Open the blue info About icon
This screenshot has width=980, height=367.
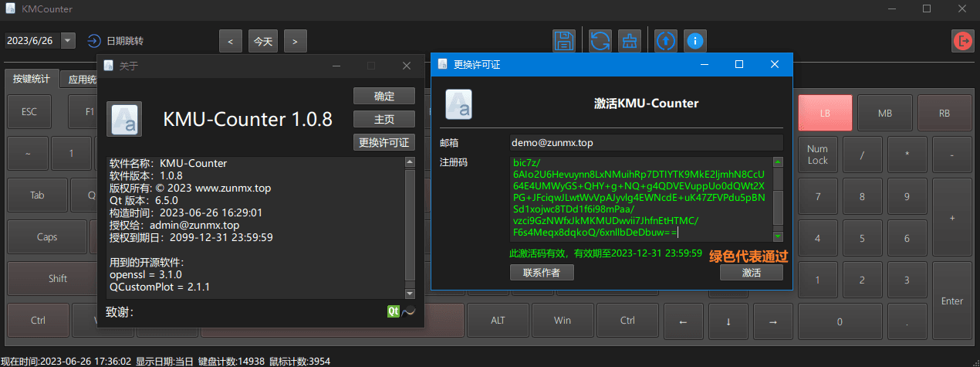tap(695, 41)
